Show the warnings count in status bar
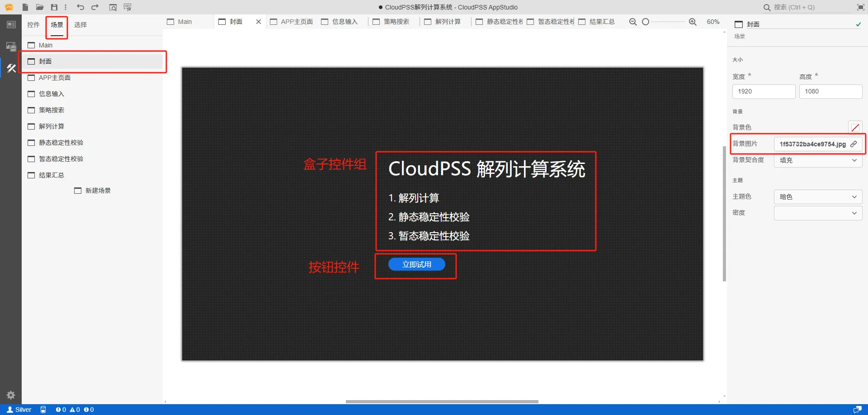 [75, 410]
